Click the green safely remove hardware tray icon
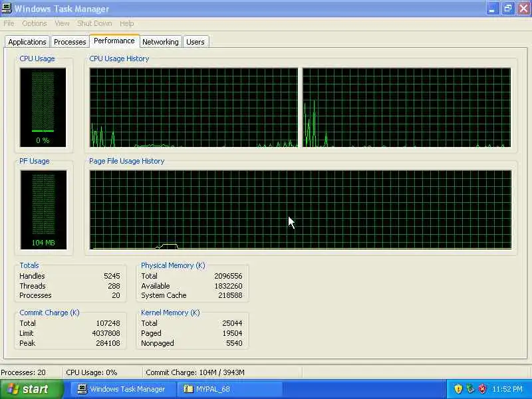This screenshot has height=399, width=532. [x=470, y=389]
